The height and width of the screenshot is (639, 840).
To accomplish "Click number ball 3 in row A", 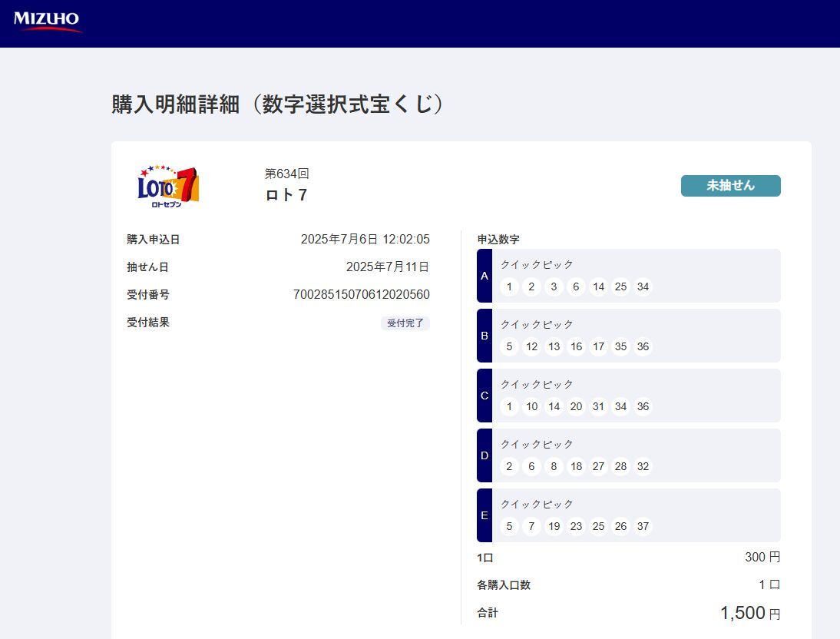I will pyautogui.click(x=554, y=286).
